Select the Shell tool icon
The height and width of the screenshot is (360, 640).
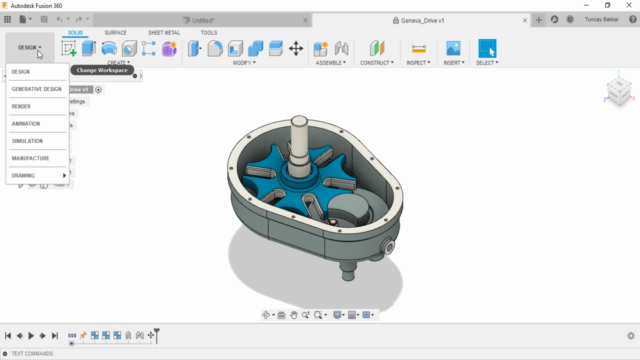(x=236, y=49)
